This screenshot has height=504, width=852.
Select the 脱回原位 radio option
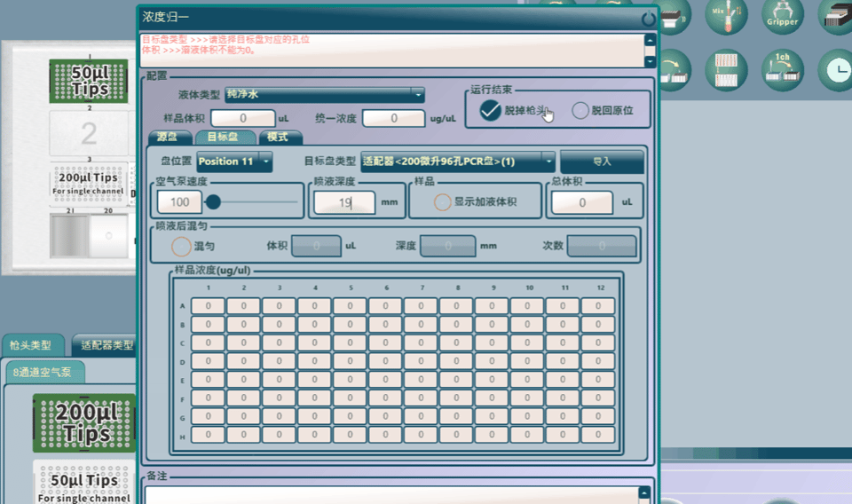580,110
